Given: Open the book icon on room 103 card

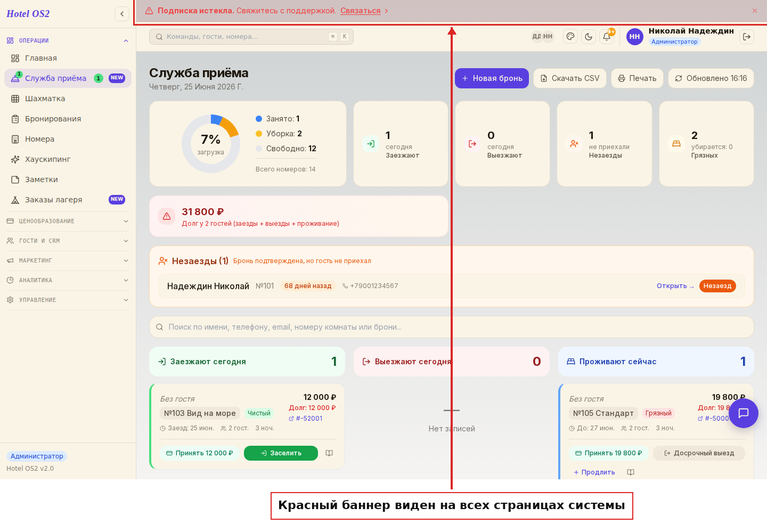Looking at the screenshot, I should pos(329,453).
